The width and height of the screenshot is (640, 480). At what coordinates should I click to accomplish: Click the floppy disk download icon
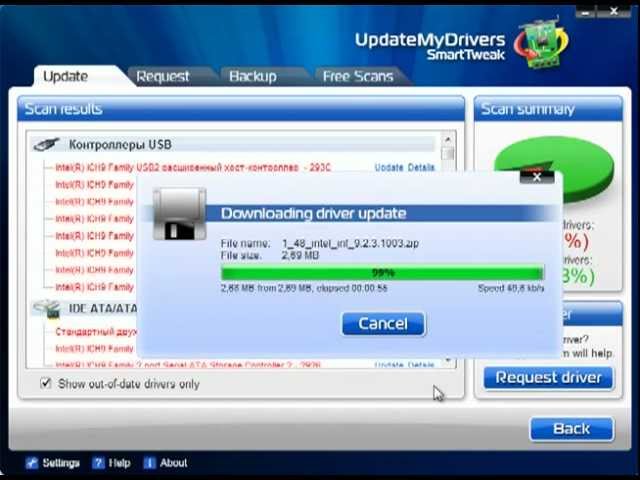pos(180,213)
